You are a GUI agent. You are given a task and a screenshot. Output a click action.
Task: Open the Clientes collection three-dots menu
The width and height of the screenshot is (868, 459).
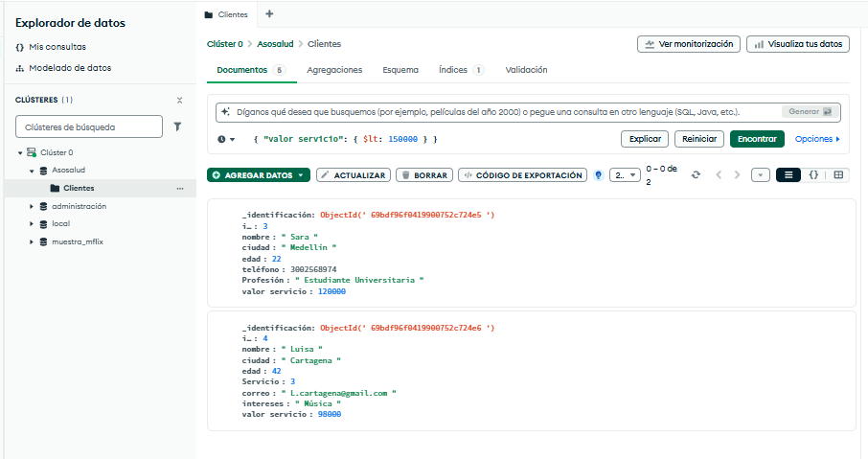point(179,188)
